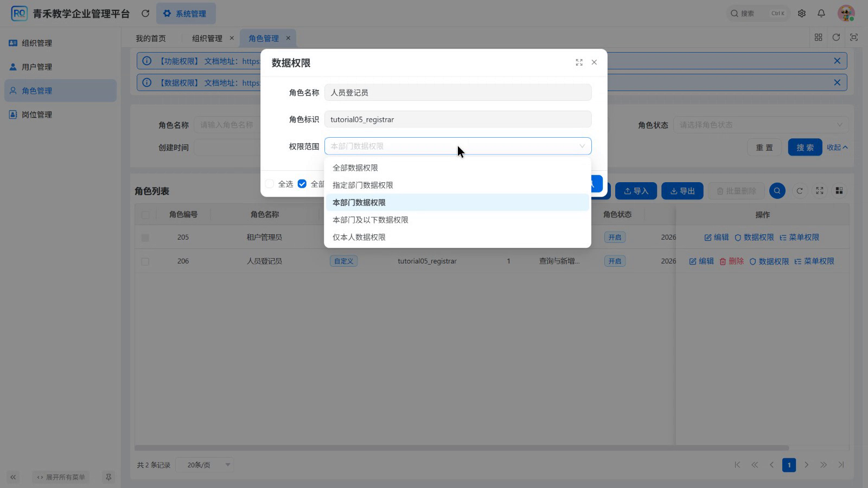This screenshot has height=488, width=868.
Task: Dismiss the 功能权限 notice banner
Action: 837,61
